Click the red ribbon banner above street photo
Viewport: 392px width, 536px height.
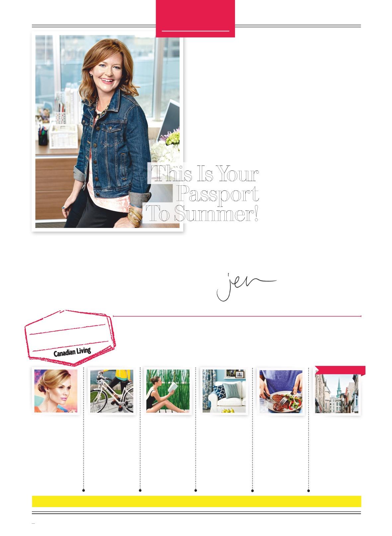(340, 370)
